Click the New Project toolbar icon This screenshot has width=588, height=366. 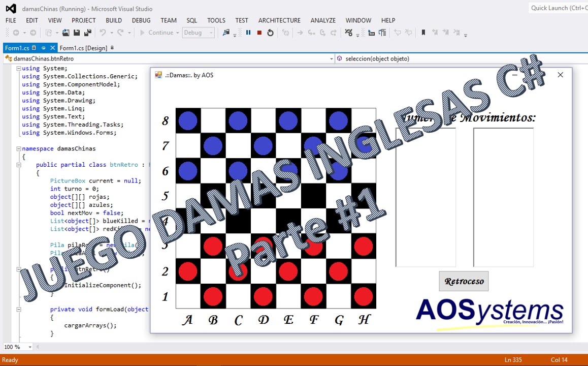coord(48,33)
